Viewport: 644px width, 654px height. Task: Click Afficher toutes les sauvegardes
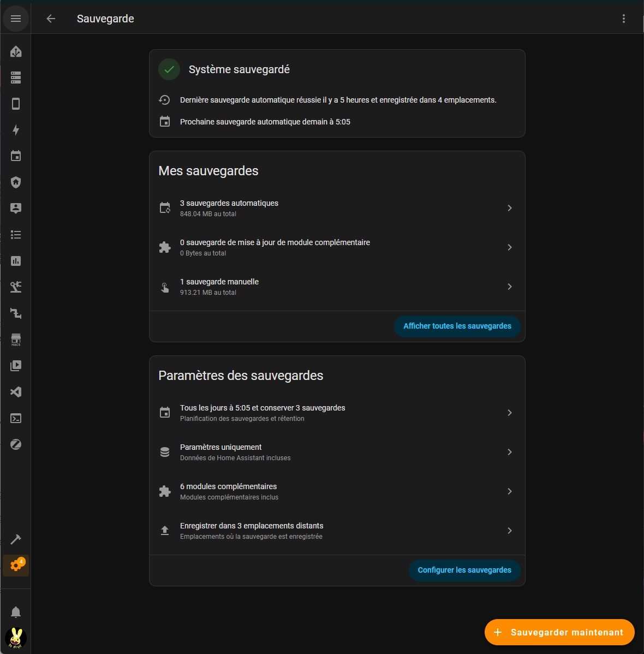click(x=457, y=326)
